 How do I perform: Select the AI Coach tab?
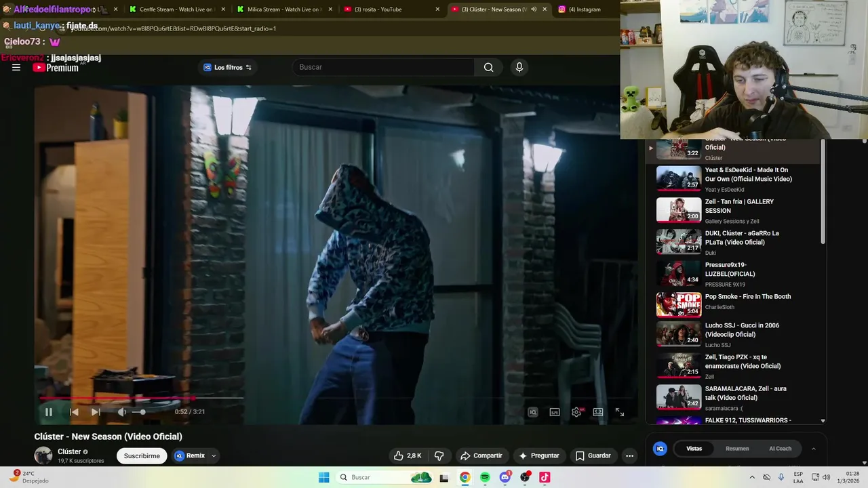[780, 449]
